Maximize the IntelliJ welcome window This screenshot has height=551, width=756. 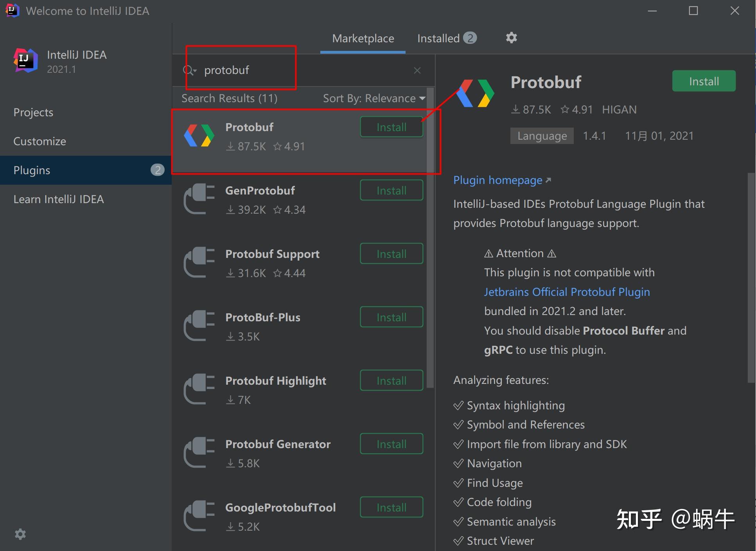pyautogui.click(x=693, y=11)
